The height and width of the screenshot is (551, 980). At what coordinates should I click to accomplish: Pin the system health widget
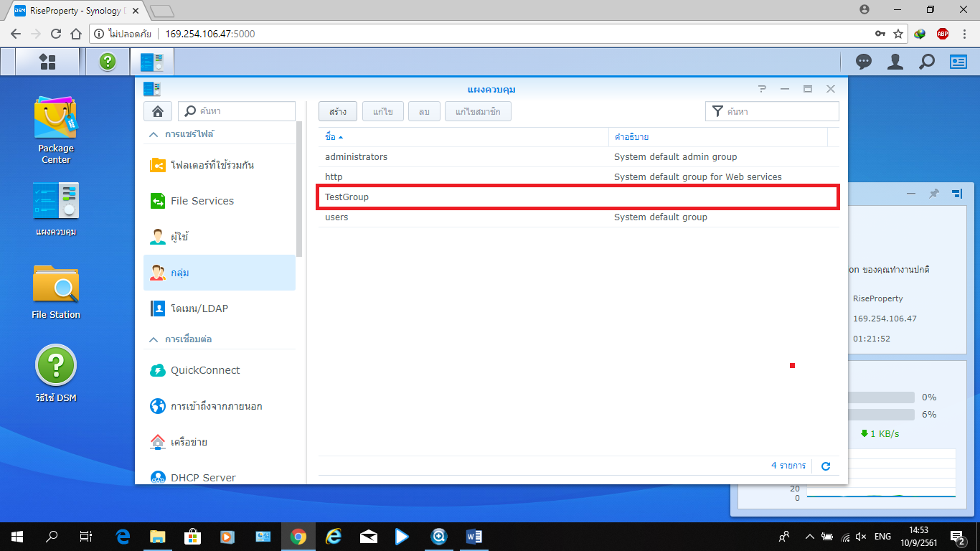[x=933, y=194]
